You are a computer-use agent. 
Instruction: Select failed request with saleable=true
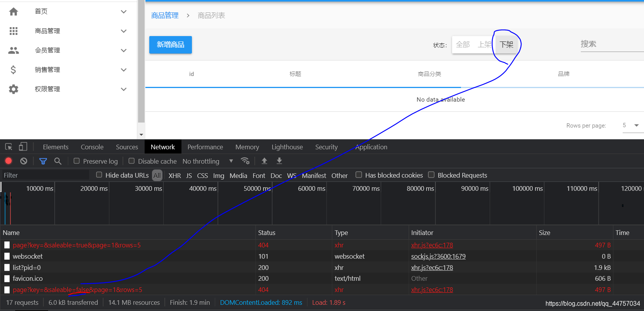[x=322, y=245]
